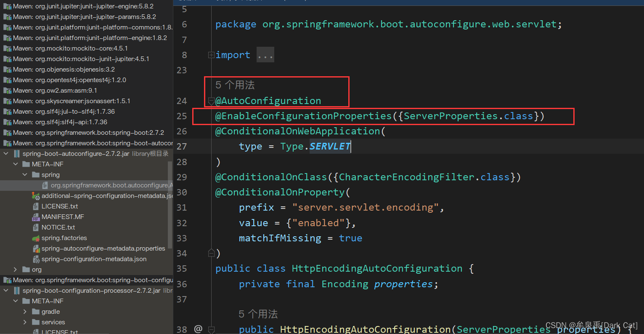Click library icon beside opentest4j:1.2.0
Image resolution: width=644 pixels, height=334 pixels.
click(x=7, y=80)
